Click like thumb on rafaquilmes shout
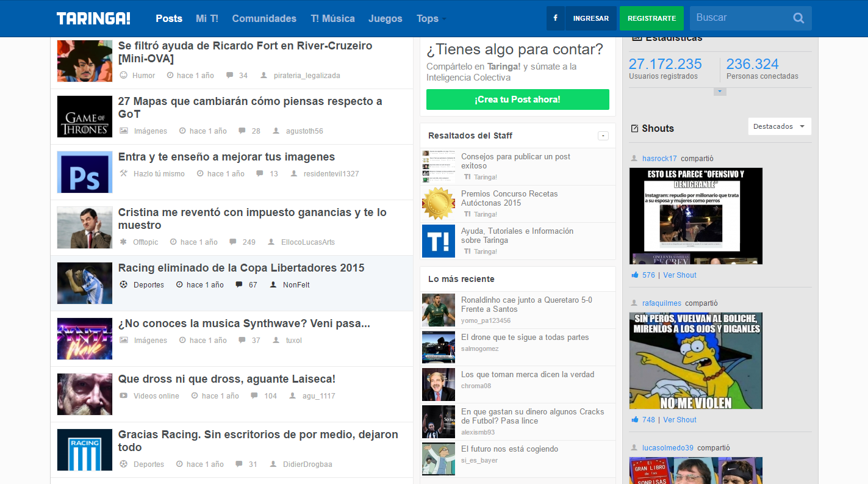The width and height of the screenshot is (868, 484). (x=635, y=420)
